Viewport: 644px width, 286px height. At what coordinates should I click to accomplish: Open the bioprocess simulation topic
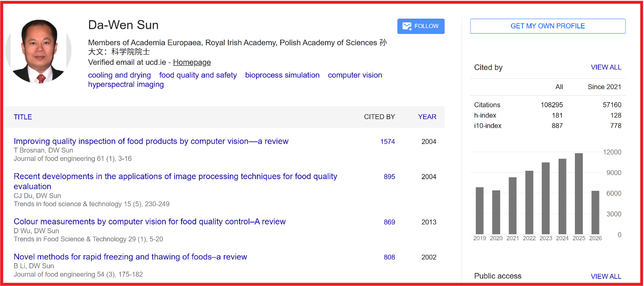[x=283, y=75]
